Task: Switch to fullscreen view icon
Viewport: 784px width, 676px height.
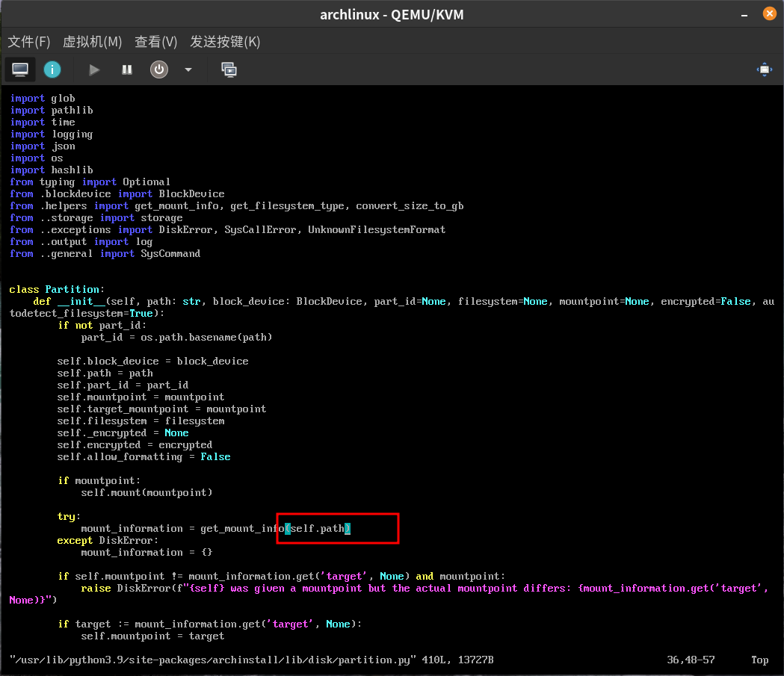Action: [765, 69]
